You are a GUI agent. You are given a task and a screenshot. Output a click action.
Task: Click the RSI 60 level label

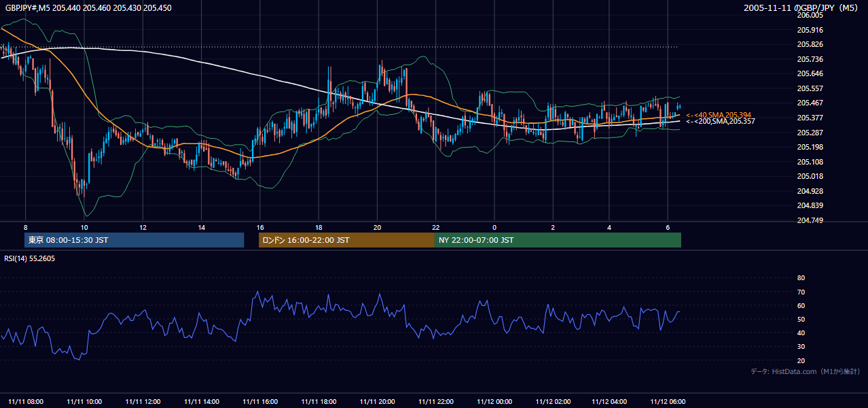[801, 305]
